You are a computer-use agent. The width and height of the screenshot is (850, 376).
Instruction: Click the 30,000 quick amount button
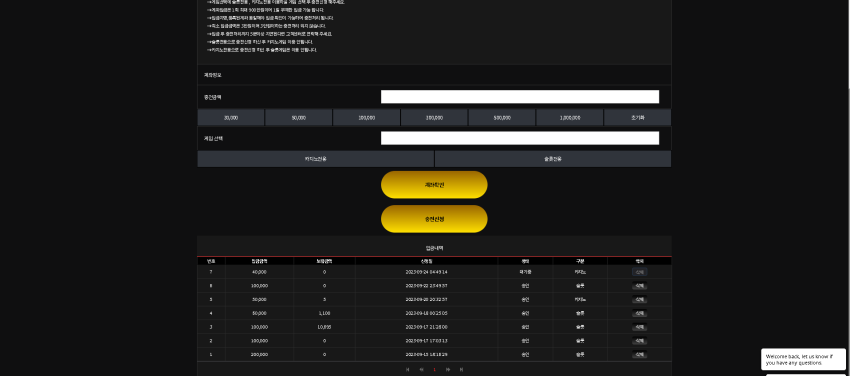tap(231, 118)
